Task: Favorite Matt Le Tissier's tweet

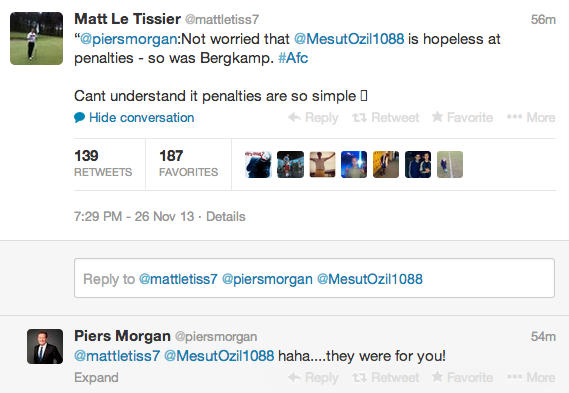Action: pos(462,118)
